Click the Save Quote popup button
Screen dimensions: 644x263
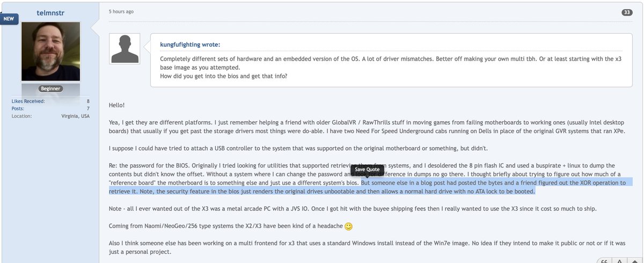pyautogui.click(x=367, y=170)
